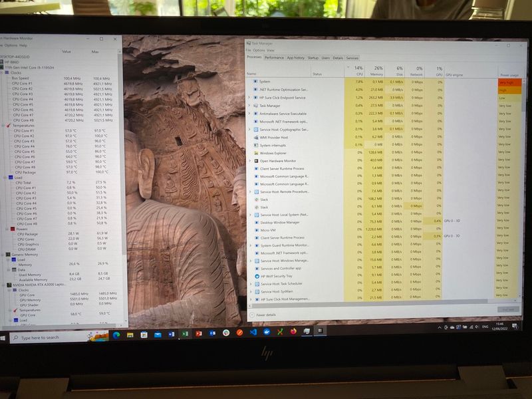Click the Services and Controller app icon

pos(257,269)
